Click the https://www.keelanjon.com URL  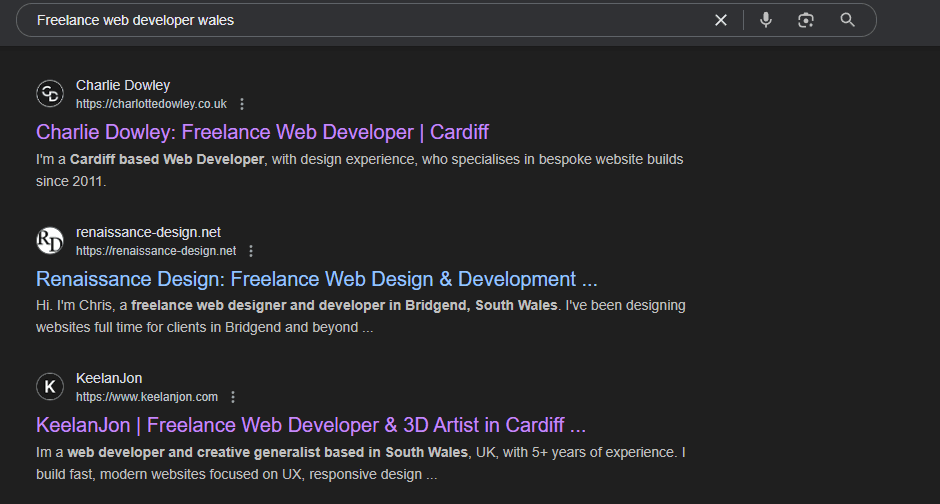[x=147, y=397]
